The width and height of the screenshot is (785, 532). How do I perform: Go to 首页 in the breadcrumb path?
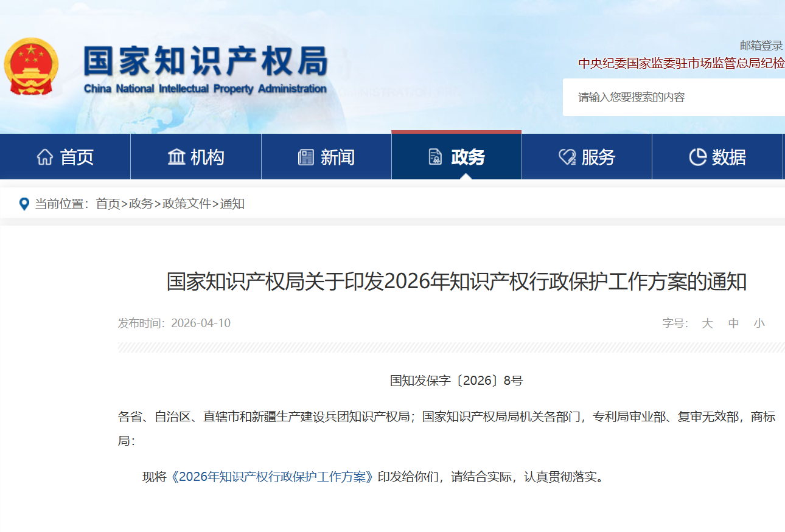(x=108, y=204)
